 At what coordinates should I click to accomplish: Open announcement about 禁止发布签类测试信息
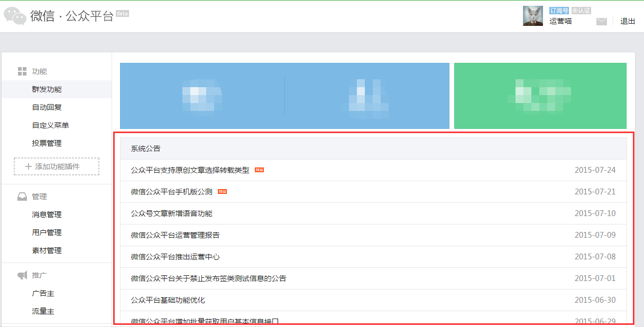click(x=208, y=278)
